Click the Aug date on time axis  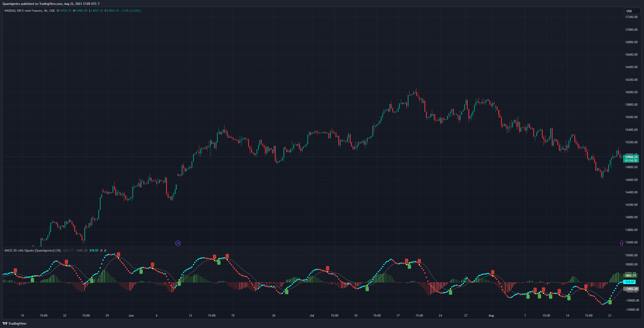pyautogui.click(x=491, y=316)
